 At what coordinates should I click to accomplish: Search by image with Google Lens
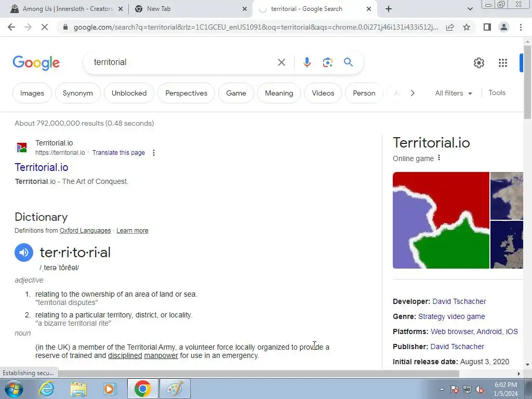point(327,62)
